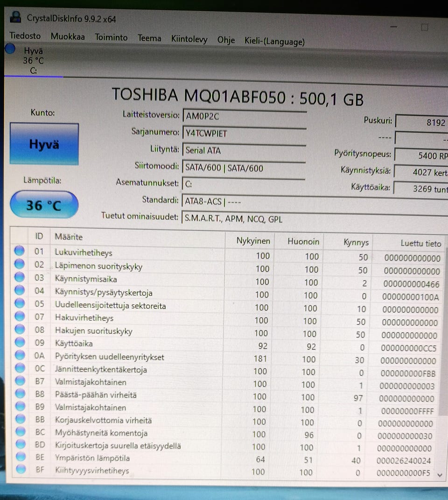
Task: Click the Siirtomoodi field SATA/600
Action: pyautogui.click(x=244, y=168)
